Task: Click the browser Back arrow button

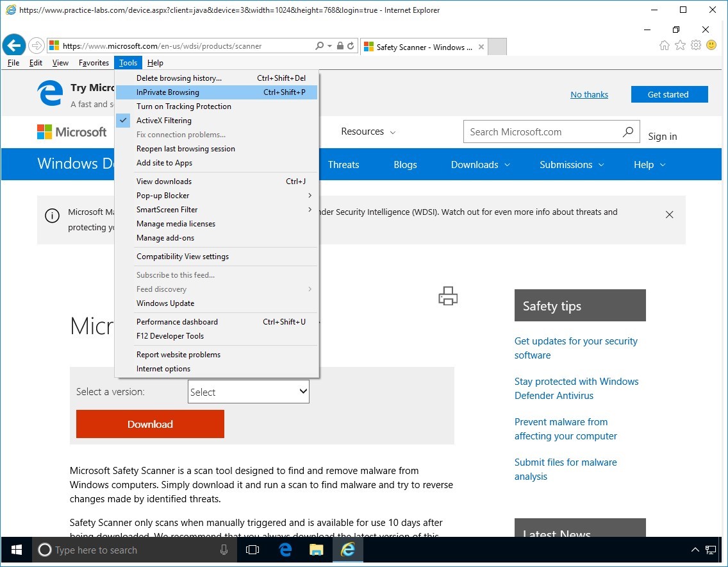Action: pos(13,46)
